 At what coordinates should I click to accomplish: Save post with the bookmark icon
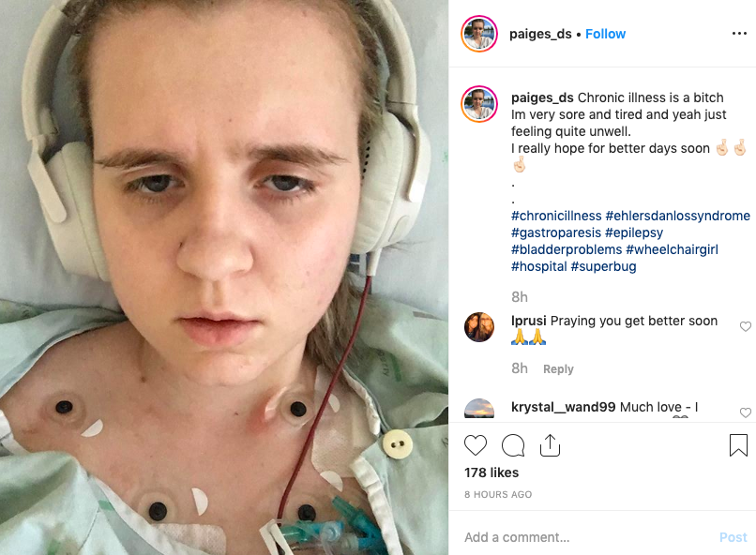738,445
